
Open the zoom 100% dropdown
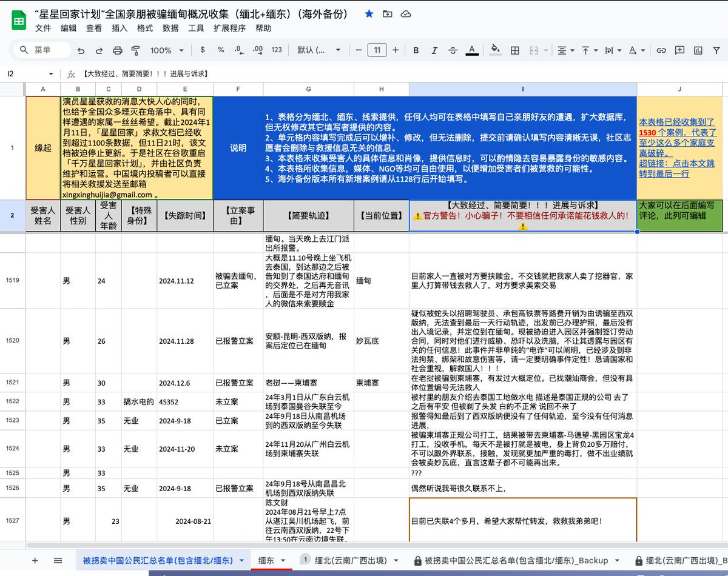click(x=166, y=50)
